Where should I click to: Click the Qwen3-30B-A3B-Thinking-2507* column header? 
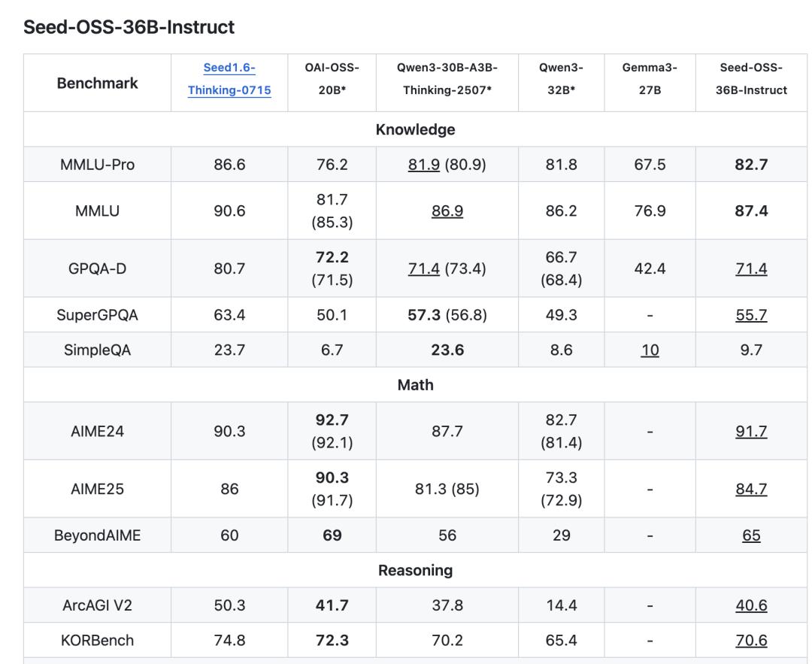(x=447, y=83)
